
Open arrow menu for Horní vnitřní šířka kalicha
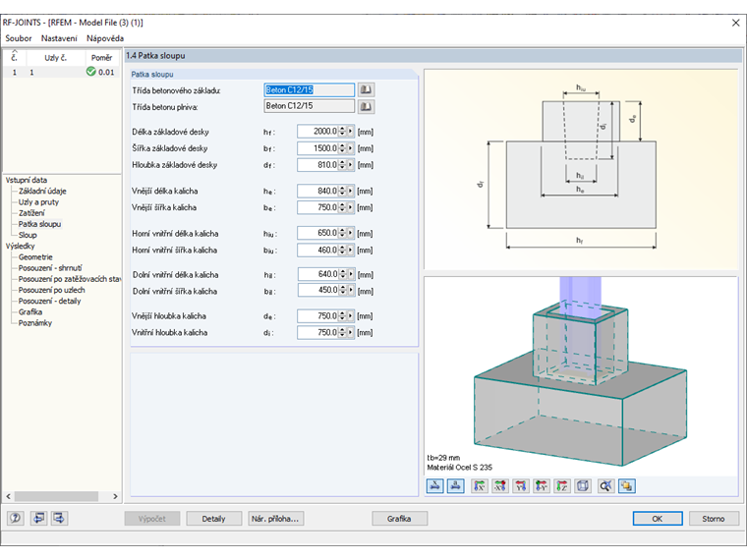tap(351, 250)
